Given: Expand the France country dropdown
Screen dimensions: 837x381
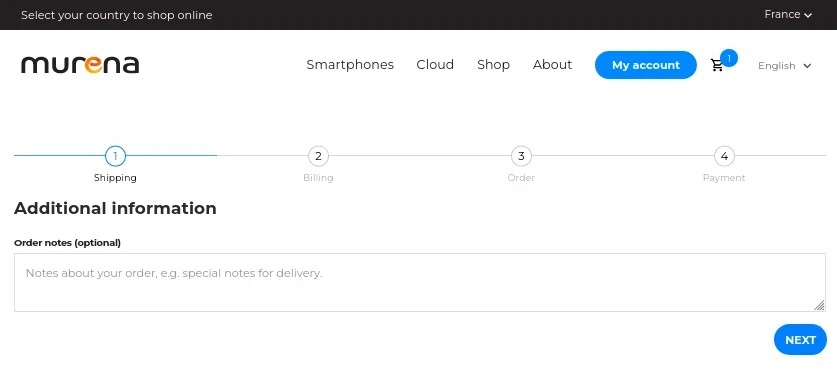Looking at the screenshot, I should point(788,14).
